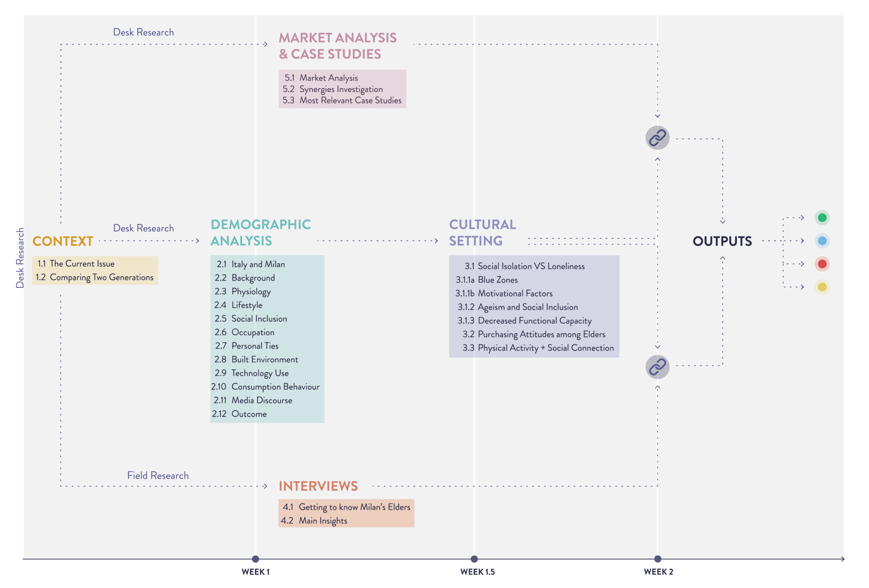
Task: Click the WEEK 2 timeline marker
Action: [x=658, y=559]
